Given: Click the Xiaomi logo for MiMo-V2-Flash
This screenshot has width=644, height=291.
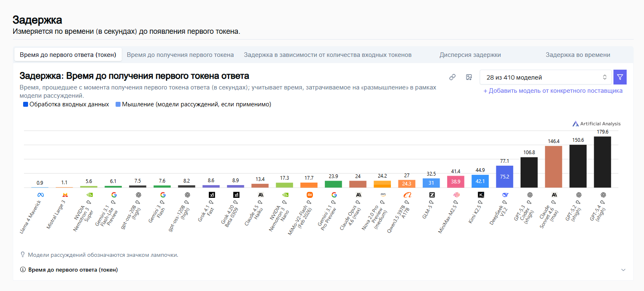Looking at the screenshot, I should coord(309,195).
